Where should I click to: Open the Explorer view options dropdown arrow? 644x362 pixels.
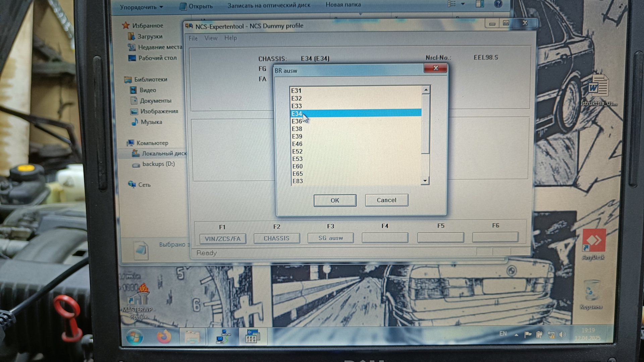click(463, 4)
